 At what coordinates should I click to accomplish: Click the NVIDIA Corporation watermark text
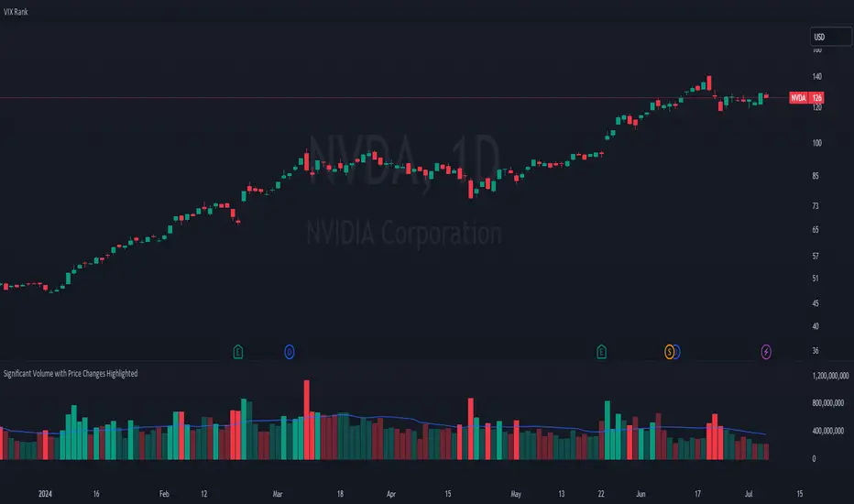[403, 234]
